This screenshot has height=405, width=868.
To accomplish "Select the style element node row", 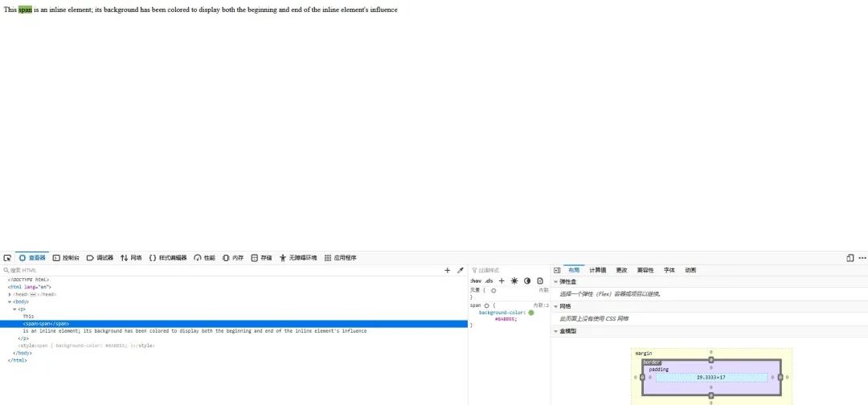I will click(x=86, y=346).
